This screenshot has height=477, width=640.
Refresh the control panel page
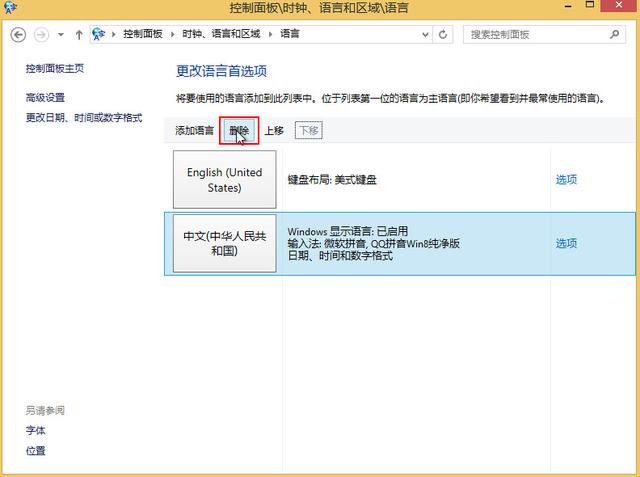(443, 35)
